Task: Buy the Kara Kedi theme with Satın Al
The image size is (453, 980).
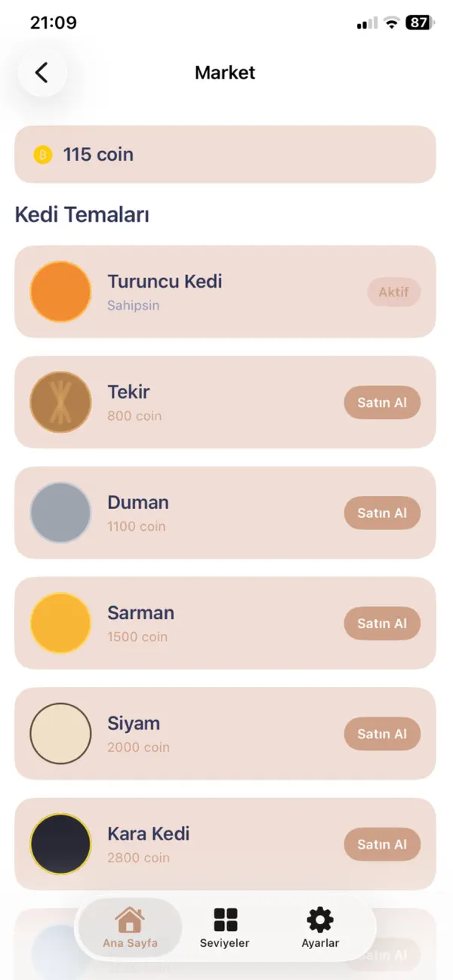Action: pyautogui.click(x=382, y=844)
